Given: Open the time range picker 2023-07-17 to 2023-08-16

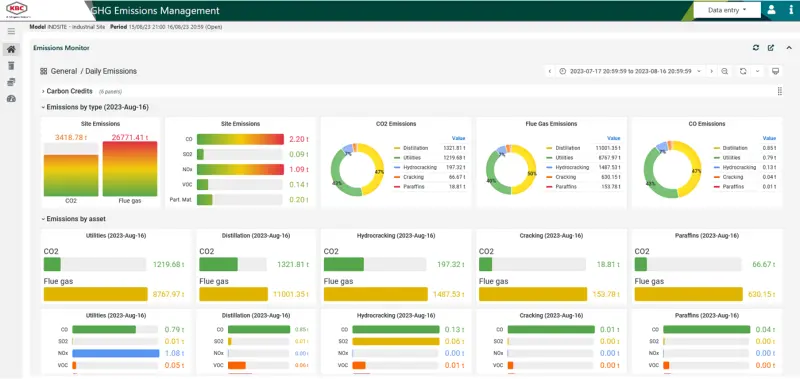Looking at the screenshot, I should (630, 71).
